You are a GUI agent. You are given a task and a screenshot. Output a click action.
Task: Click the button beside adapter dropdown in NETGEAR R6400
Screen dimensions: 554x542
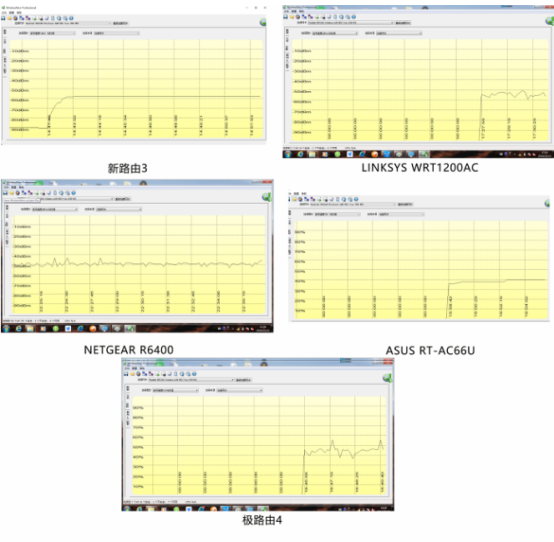pos(123,199)
